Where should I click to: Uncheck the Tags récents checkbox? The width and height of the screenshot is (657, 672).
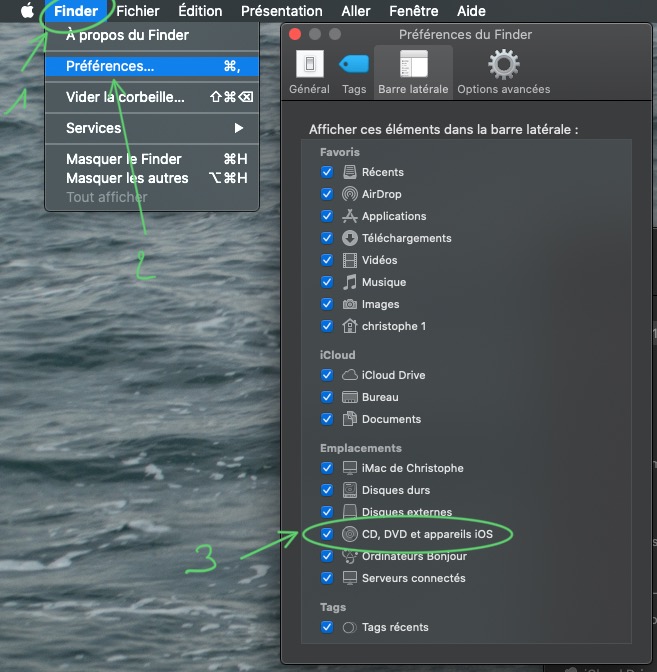tap(327, 627)
